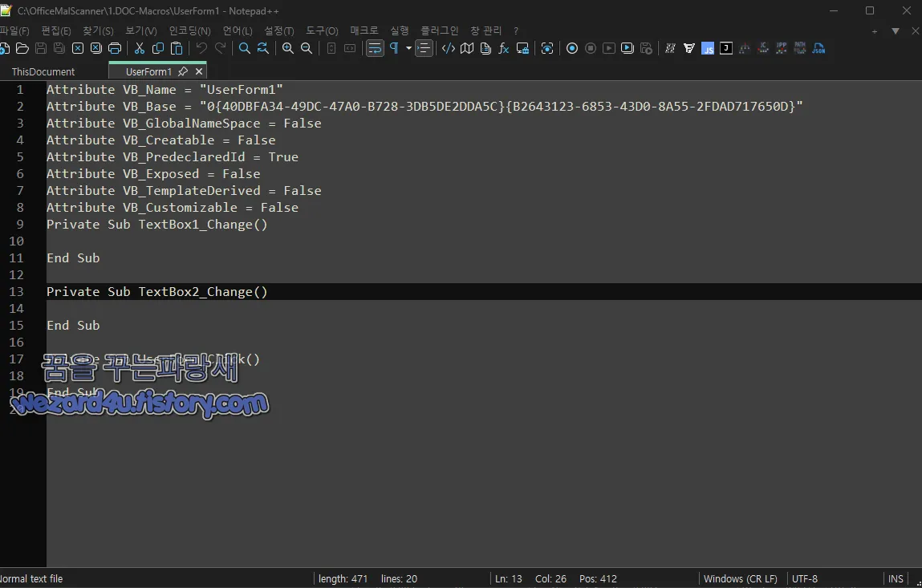Viewport: 922px width, 588px height.
Task: Open the 도구(O) menu
Action: tap(322, 30)
